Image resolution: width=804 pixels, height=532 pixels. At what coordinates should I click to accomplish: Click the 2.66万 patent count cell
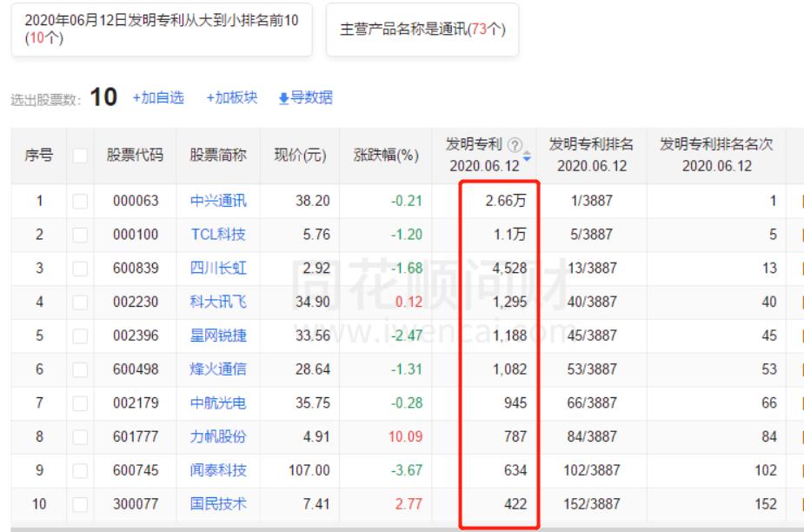point(506,201)
